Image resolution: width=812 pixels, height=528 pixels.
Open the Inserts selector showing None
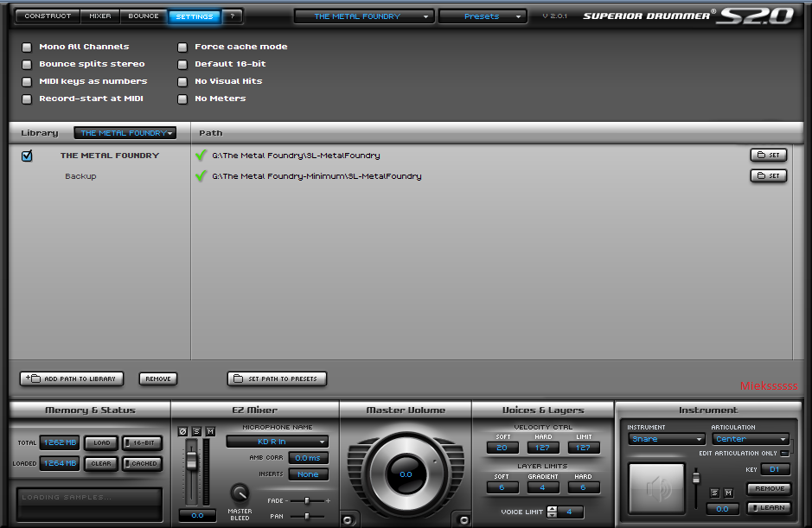coord(308,474)
